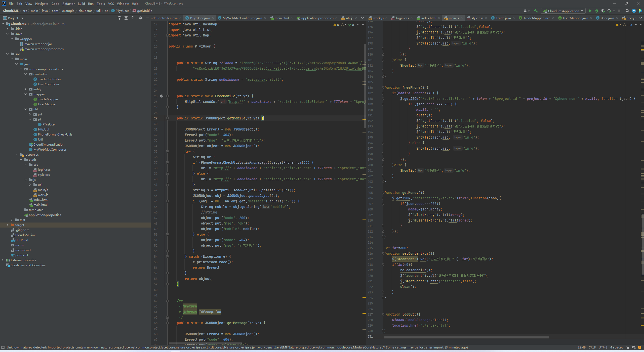Build the project with the hammer icon
This screenshot has height=352, width=644.
pos(536,11)
